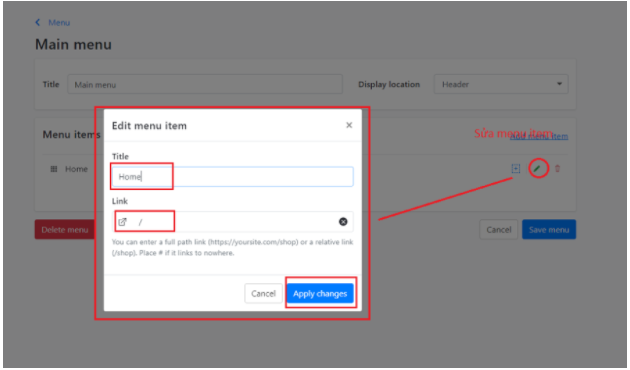Grab the drag handle icon beside Home

pos(54,169)
